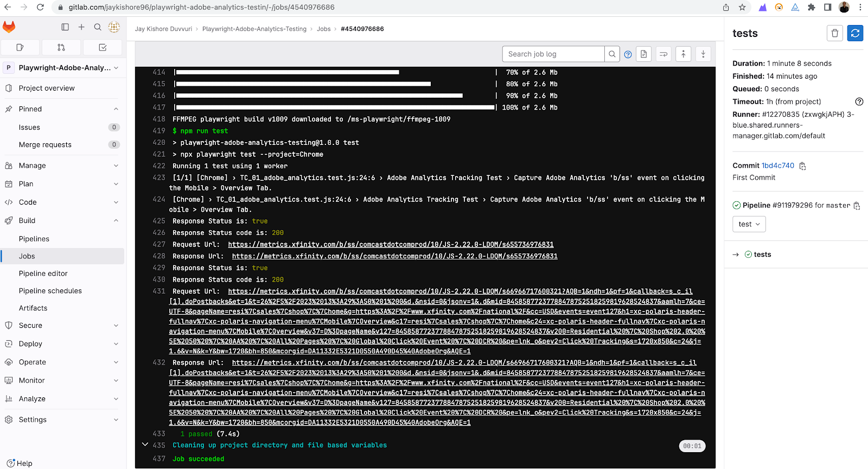Click the GitLab fox logo
This screenshot has height=469, width=868.
pyautogui.click(x=9, y=27)
